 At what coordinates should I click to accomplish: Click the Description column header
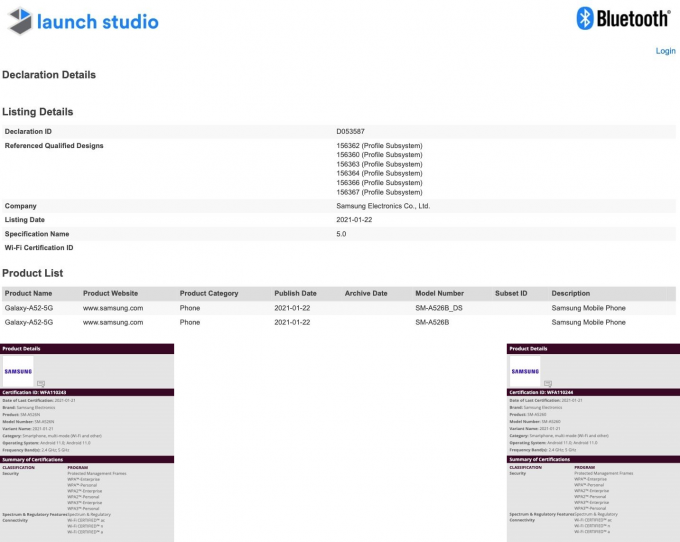(570, 294)
